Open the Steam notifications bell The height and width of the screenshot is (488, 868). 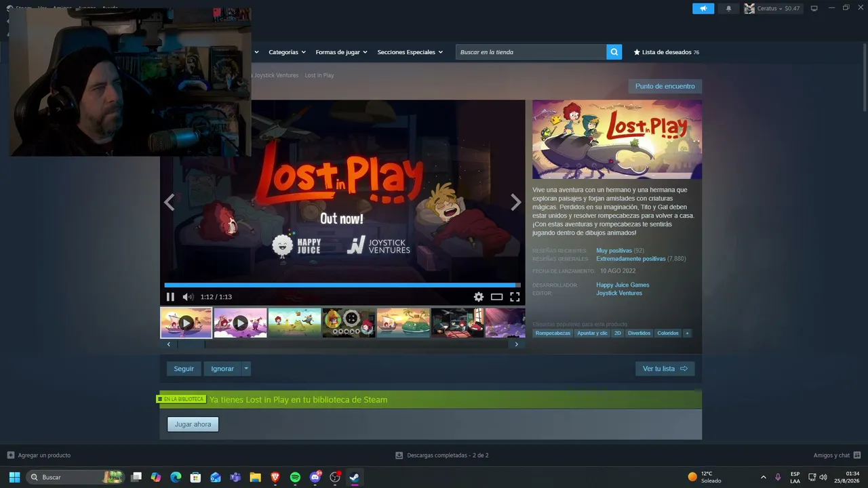pyautogui.click(x=729, y=8)
